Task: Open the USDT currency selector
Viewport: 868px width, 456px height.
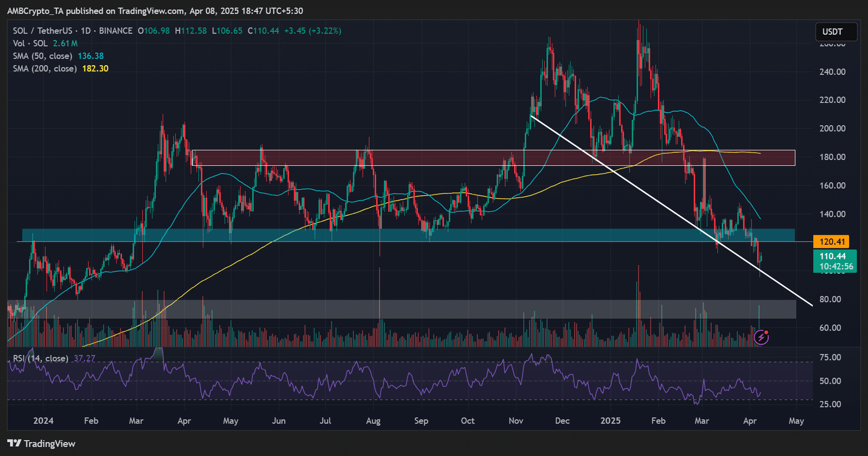Action: point(835,32)
